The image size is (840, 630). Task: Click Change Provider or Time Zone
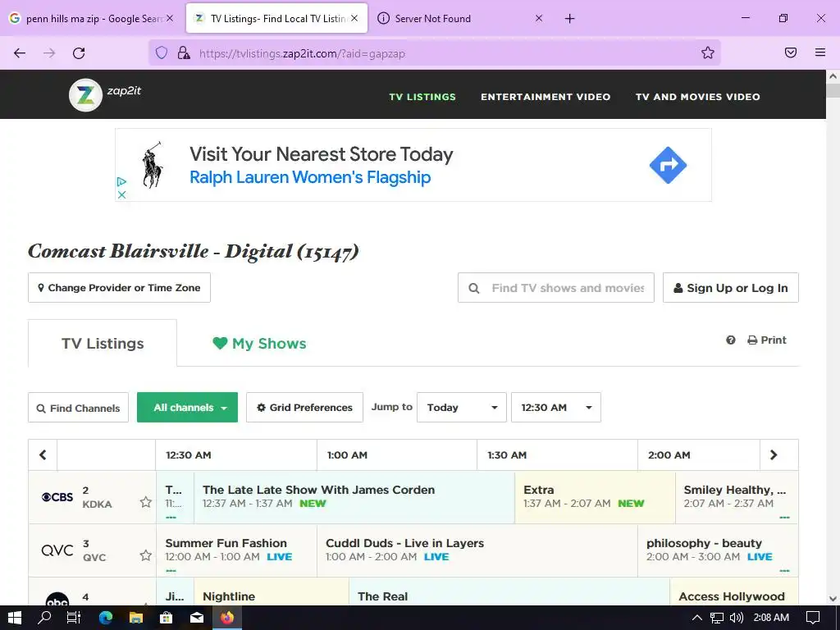click(x=120, y=288)
